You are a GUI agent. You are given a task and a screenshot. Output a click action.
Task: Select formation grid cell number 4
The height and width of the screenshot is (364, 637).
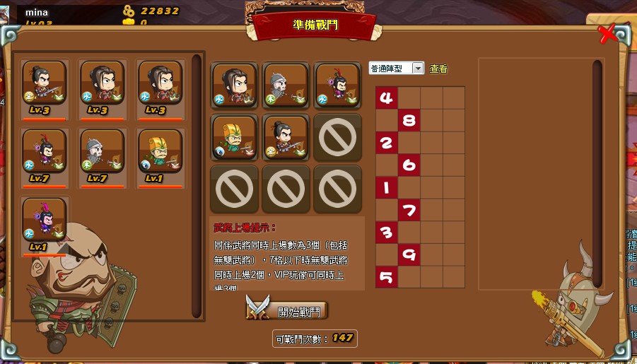[x=386, y=98]
